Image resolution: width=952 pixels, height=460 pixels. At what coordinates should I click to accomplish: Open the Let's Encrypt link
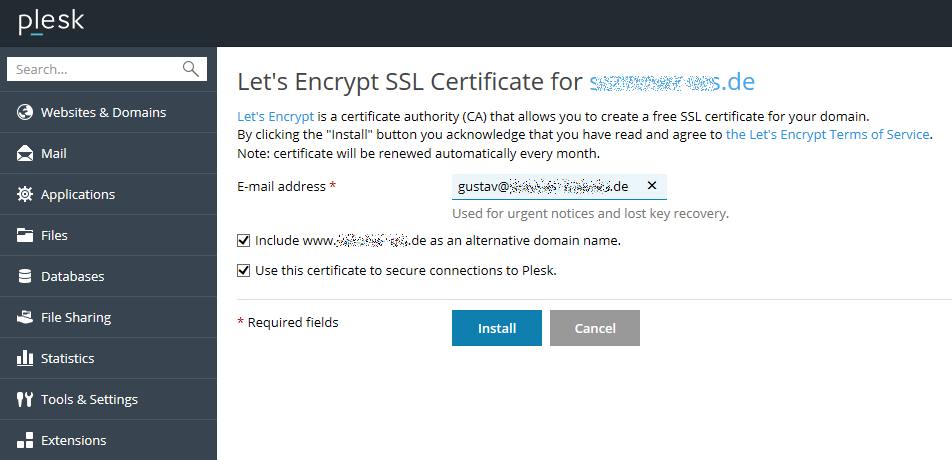point(275,116)
